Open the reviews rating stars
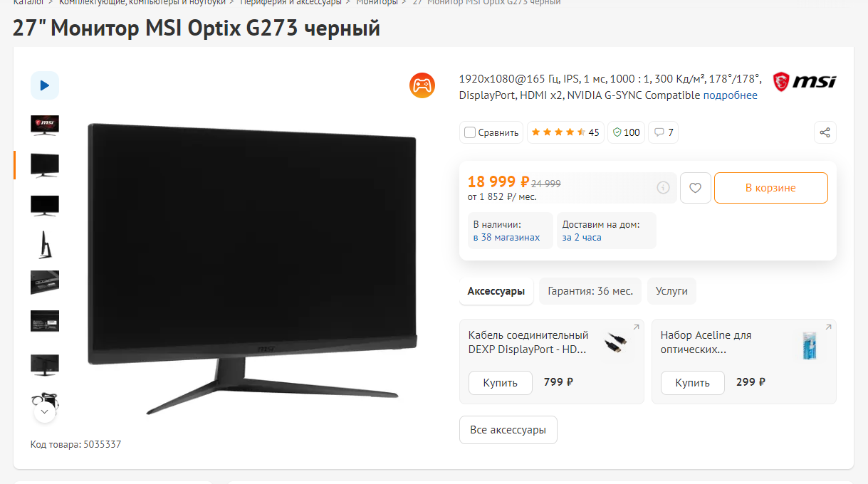Image resolution: width=868 pixels, height=484 pixels. (x=565, y=132)
